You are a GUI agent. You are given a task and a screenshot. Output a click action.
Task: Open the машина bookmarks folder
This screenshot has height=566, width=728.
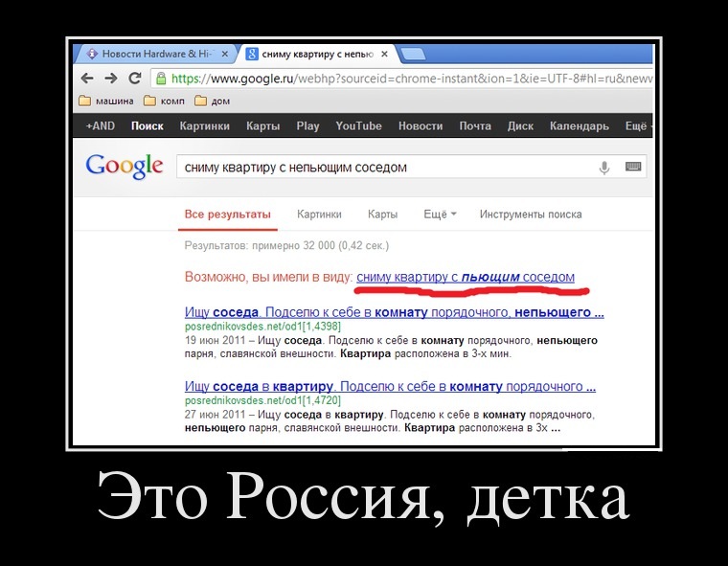(106, 101)
